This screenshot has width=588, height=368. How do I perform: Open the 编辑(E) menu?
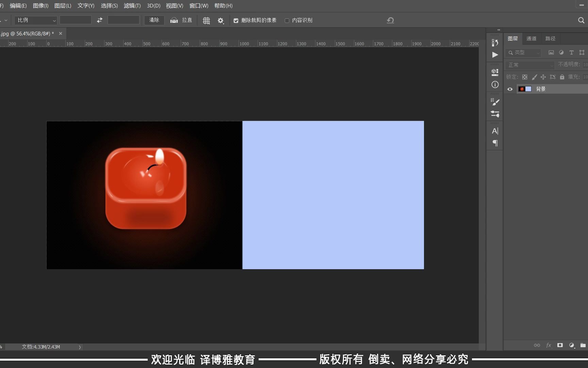(18, 6)
